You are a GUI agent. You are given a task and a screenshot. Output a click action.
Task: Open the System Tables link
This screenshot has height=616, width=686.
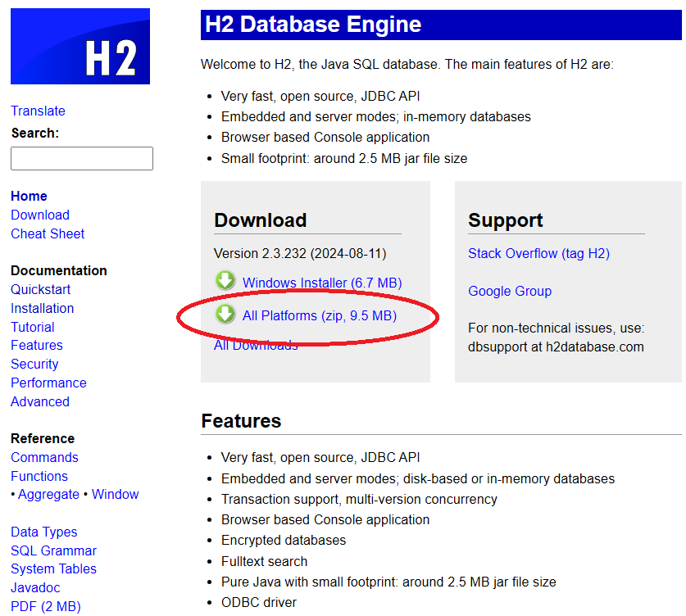[54, 568]
